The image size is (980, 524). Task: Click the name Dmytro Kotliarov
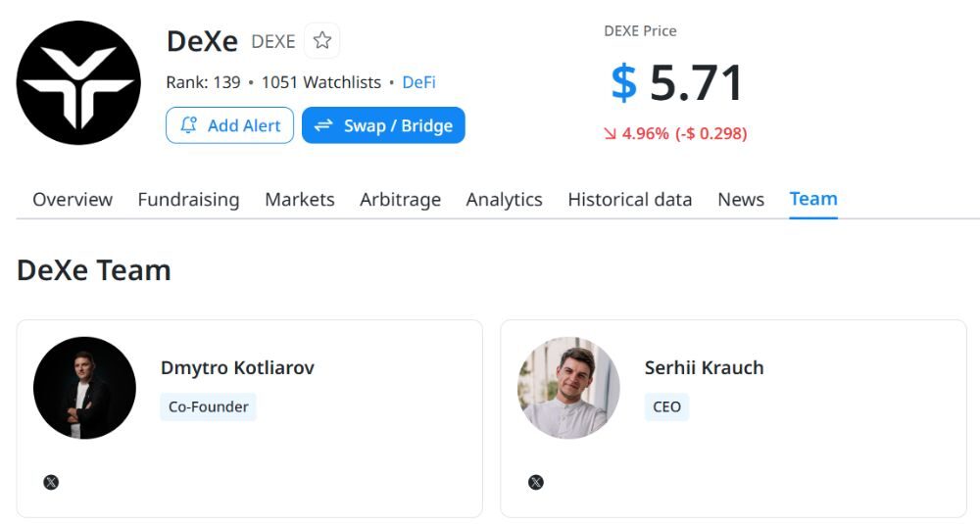pyautogui.click(x=237, y=368)
